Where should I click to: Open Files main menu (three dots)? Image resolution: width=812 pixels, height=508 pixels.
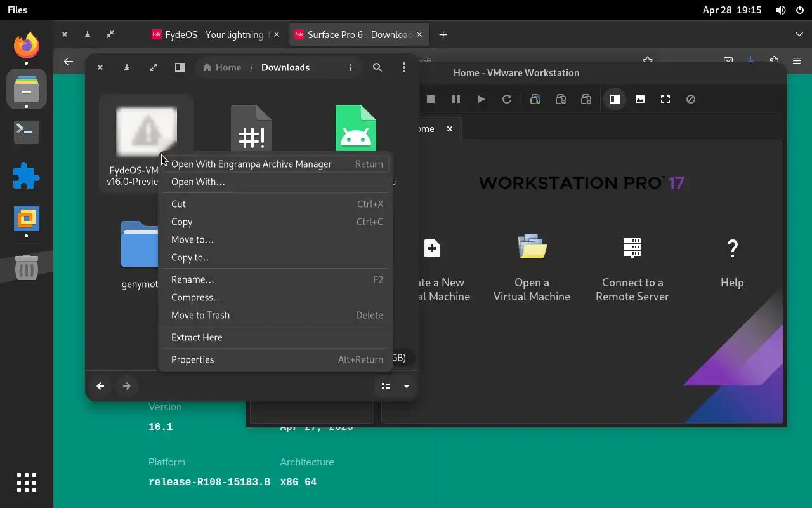404,67
